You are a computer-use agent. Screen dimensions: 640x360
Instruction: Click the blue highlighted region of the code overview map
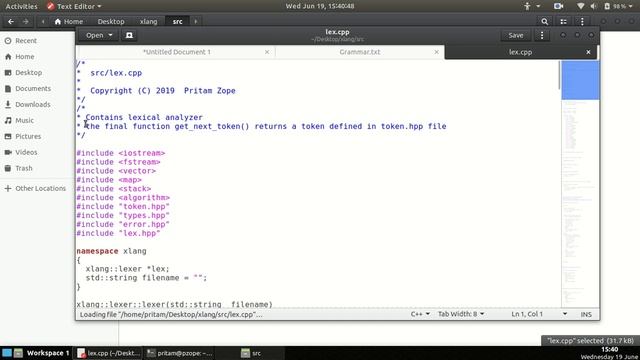[580, 80]
